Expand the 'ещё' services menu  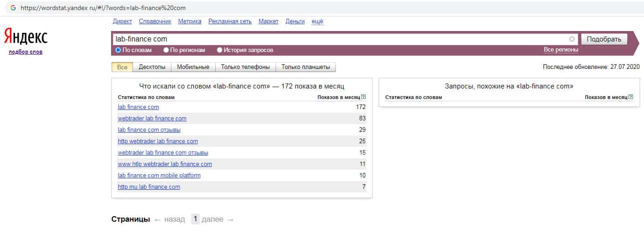pos(317,21)
